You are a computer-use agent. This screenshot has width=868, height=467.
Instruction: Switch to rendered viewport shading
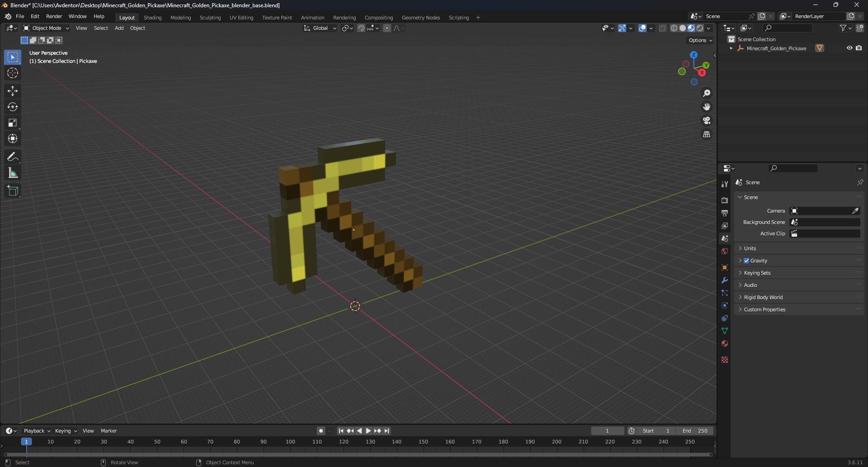point(700,28)
